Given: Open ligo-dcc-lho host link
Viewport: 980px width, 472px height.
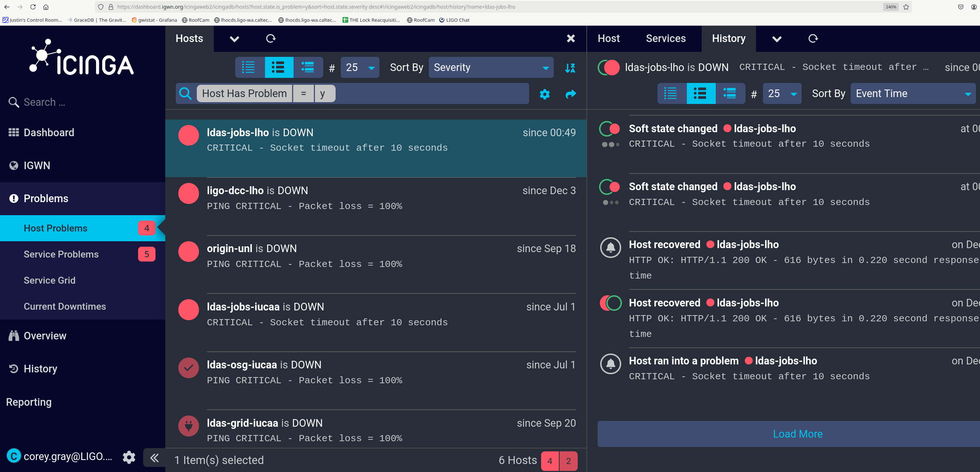Looking at the screenshot, I should 235,190.
